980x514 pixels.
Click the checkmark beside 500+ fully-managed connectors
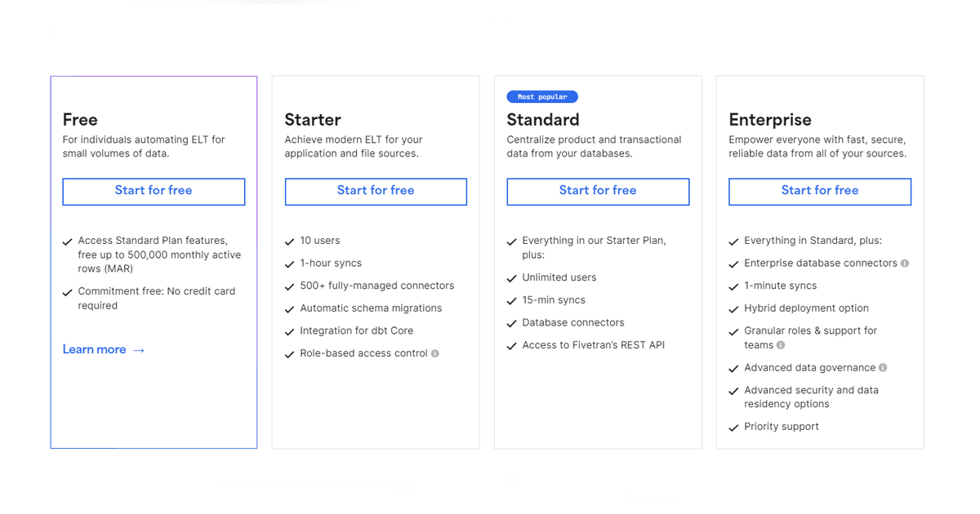289,286
